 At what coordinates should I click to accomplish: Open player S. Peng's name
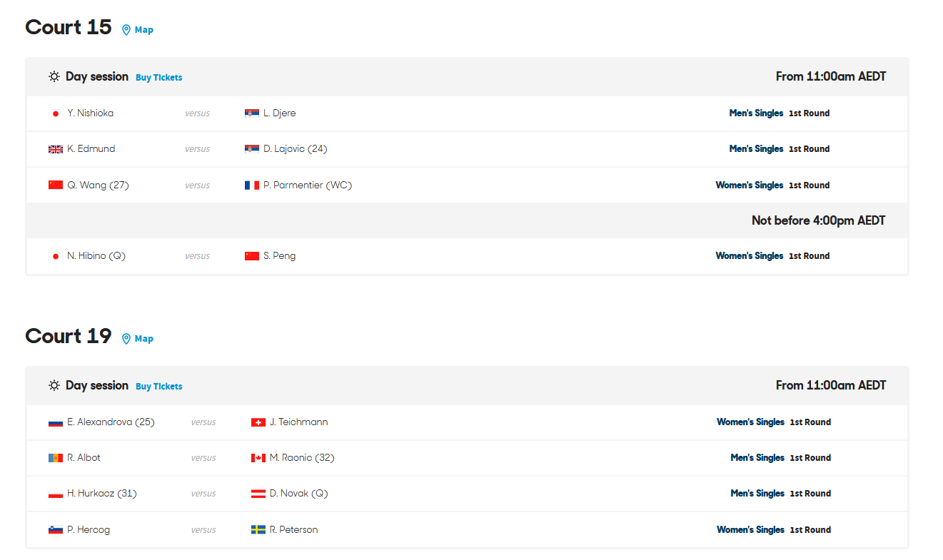279,256
